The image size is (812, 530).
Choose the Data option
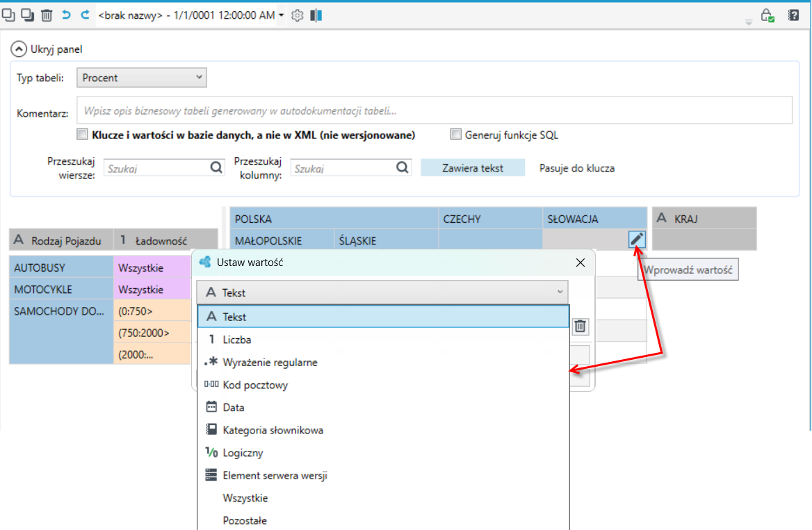click(383, 407)
